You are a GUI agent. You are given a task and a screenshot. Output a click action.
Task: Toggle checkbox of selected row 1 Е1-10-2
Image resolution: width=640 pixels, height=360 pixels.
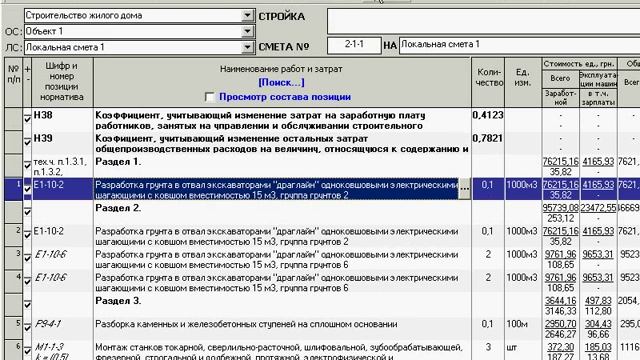point(27,189)
